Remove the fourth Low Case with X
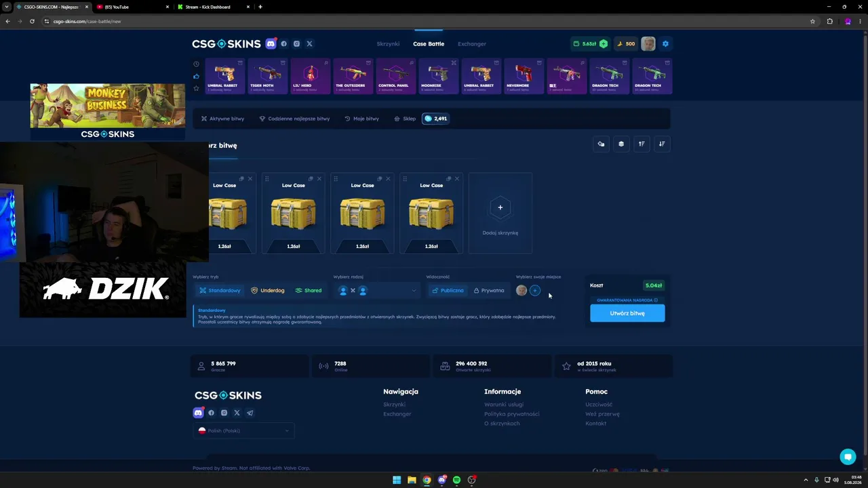 pyautogui.click(x=457, y=179)
